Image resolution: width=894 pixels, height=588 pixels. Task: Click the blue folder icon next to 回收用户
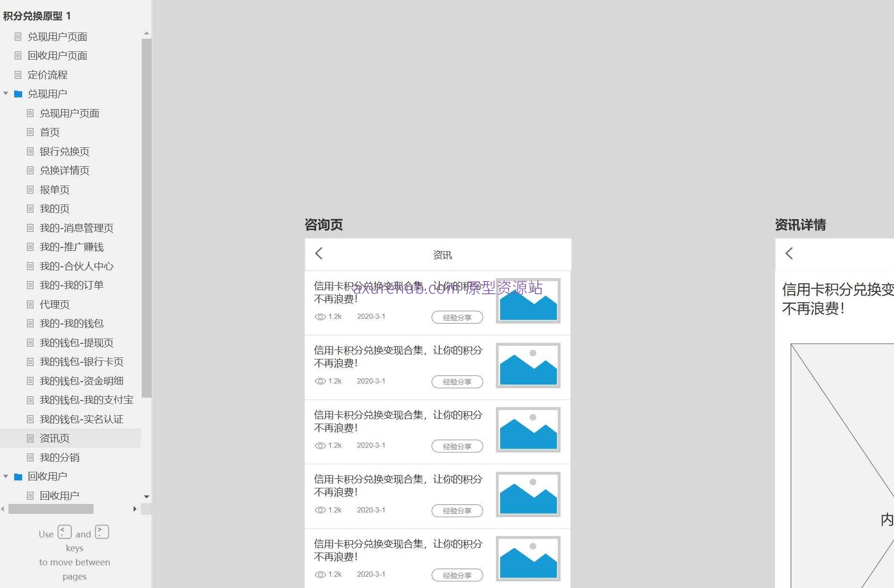click(x=18, y=476)
